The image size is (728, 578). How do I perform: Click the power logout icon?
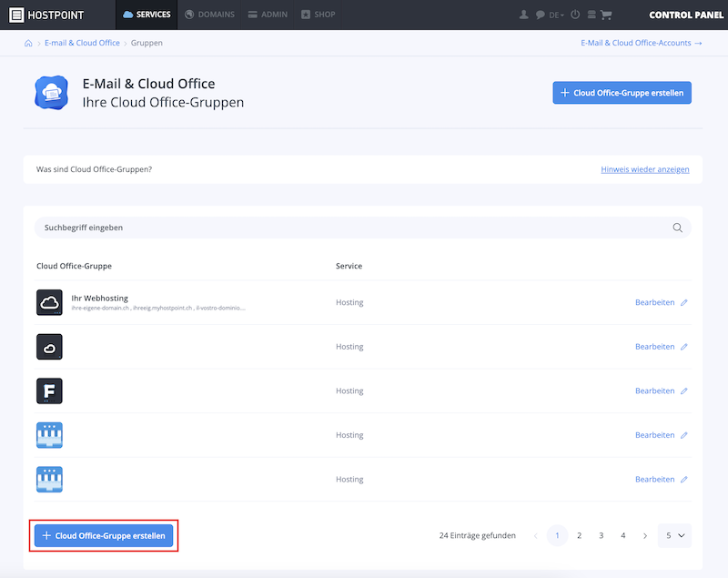pyautogui.click(x=575, y=15)
